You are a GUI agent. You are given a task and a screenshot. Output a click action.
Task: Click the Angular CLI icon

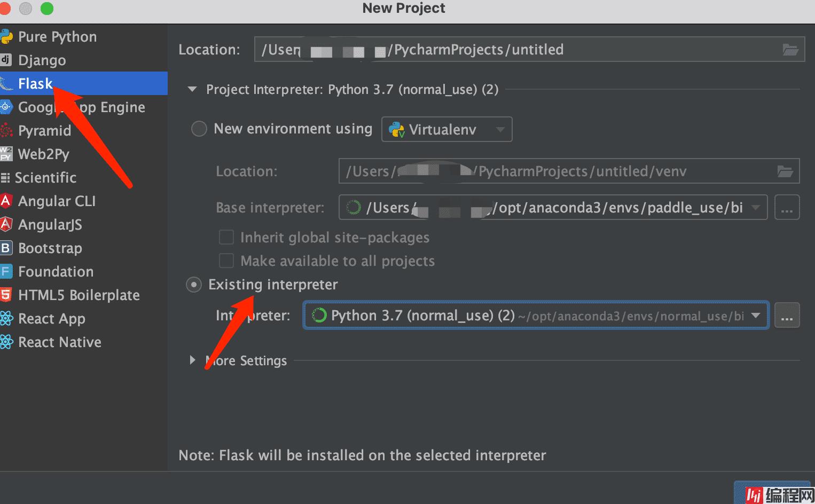[6, 201]
